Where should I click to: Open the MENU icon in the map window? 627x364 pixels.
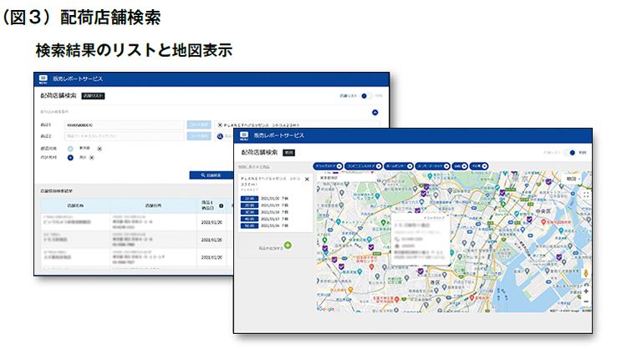point(244,136)
